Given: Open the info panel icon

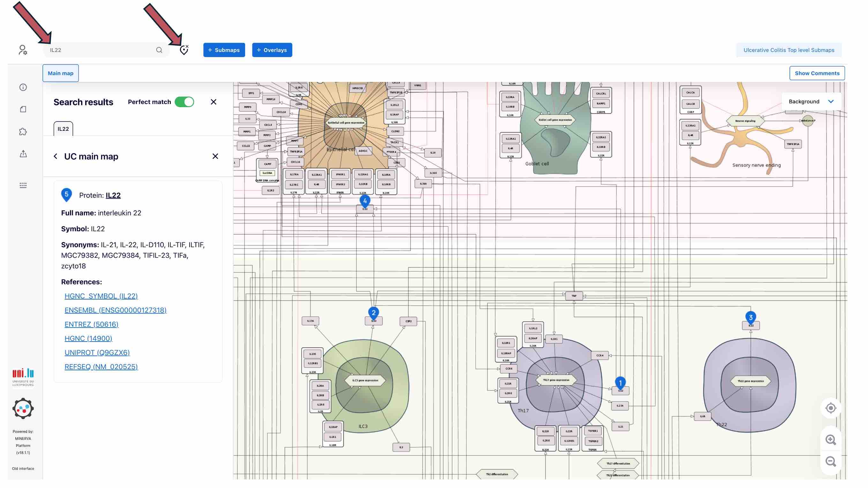Looking at the screenshot, I should click(23, 87).
